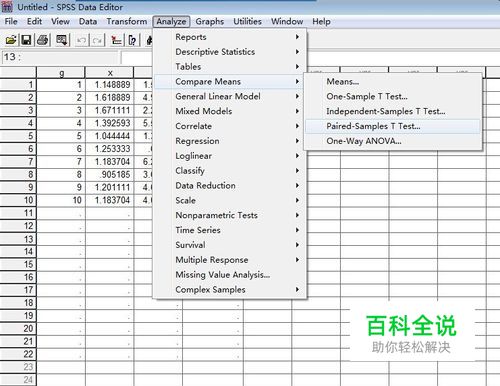Open the Edit menu
500x386 pixels.
pos(34,21)
